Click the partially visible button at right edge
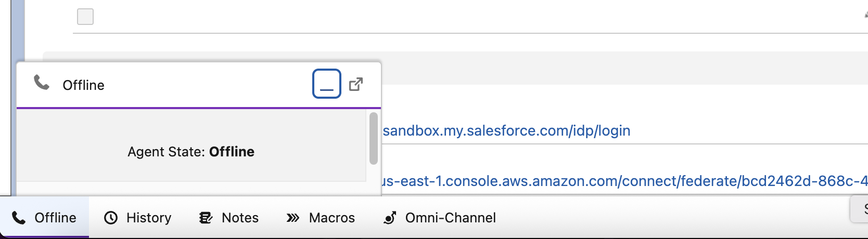 pyautogui.click(x=861, y=209)
